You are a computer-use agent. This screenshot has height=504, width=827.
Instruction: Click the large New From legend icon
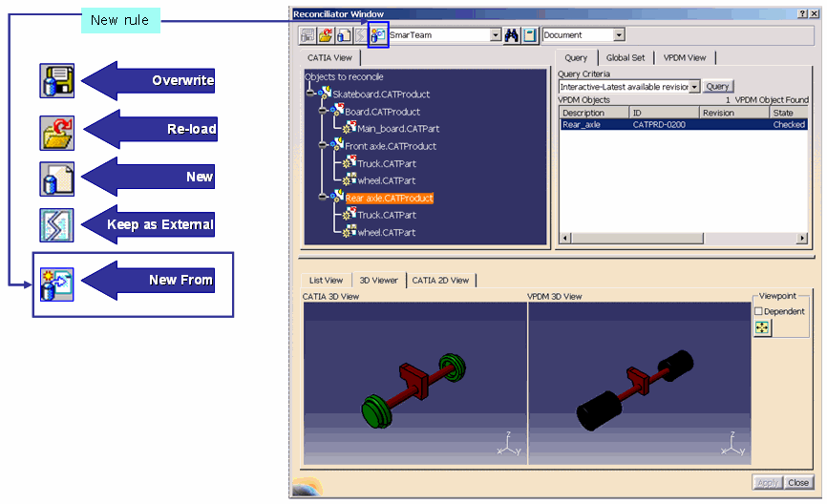coord(57,284)
